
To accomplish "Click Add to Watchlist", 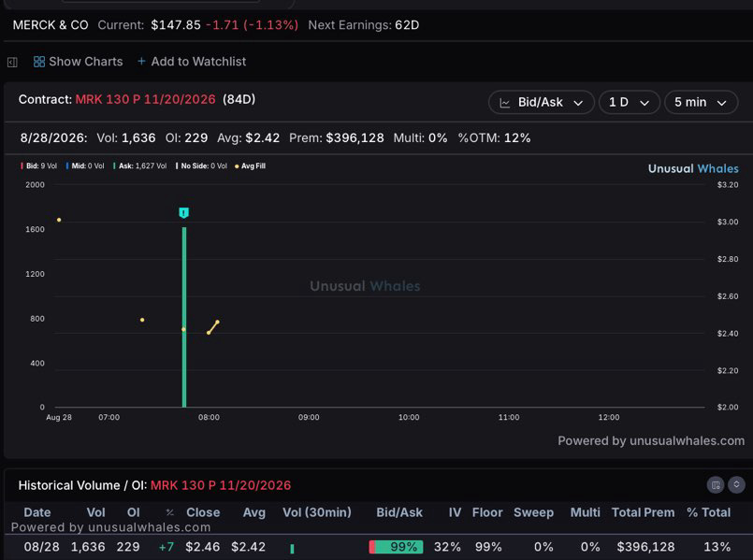I will tap(192, 62).
